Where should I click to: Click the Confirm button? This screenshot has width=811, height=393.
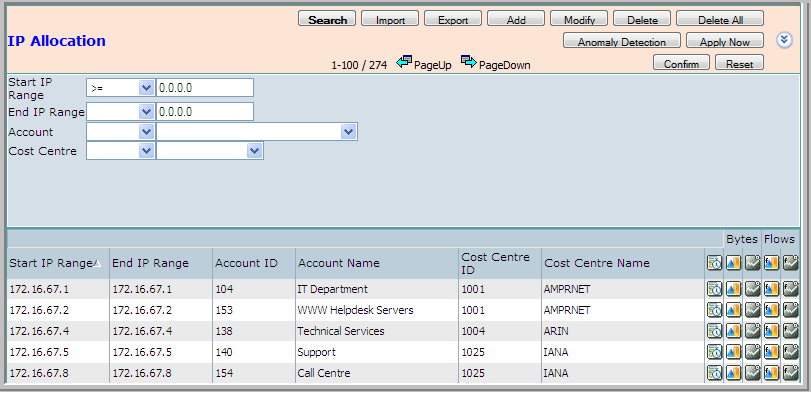point(681,63)
